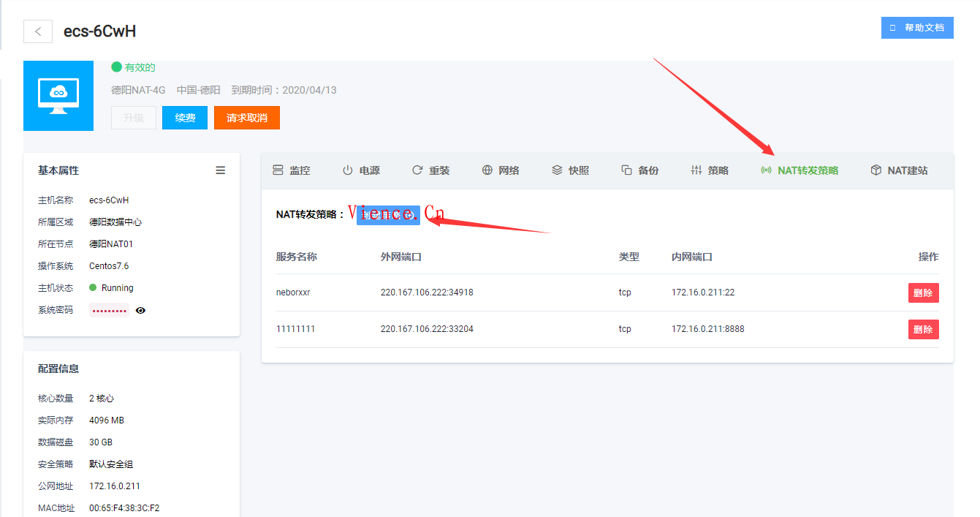This screenshot has height=517, width=980.
Task: Click the masked system password field
Action: pos(109,310)
